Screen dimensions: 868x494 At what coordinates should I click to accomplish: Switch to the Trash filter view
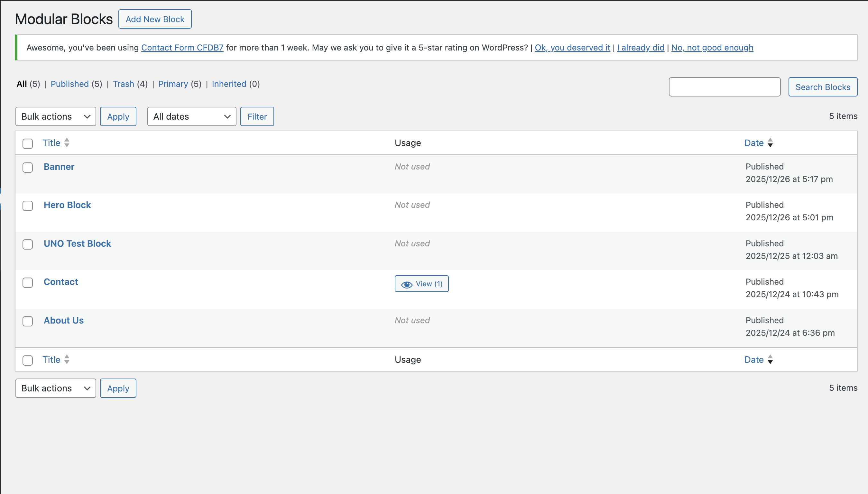click(124, 84)
